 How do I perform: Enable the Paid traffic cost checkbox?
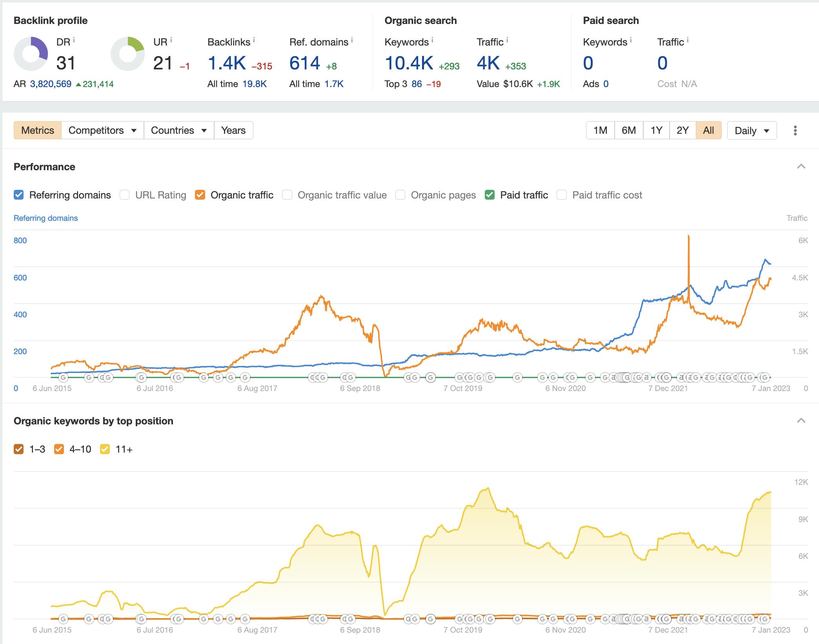pyautogui.click(x=562, y=195)
